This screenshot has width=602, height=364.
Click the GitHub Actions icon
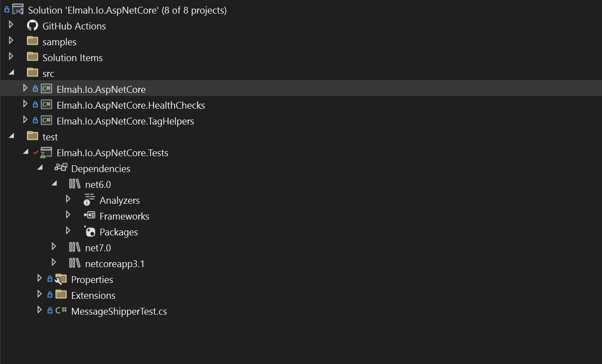pos(32,26)
